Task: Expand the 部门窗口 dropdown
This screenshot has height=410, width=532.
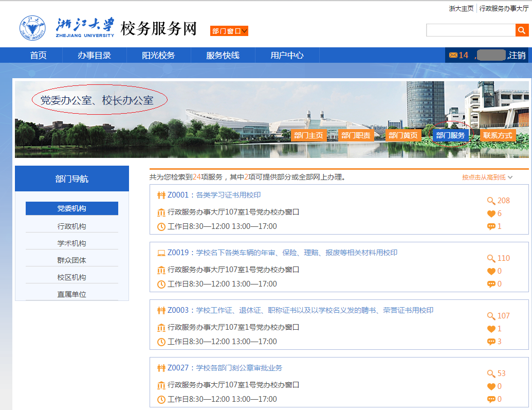Action: tap(229, 31)
